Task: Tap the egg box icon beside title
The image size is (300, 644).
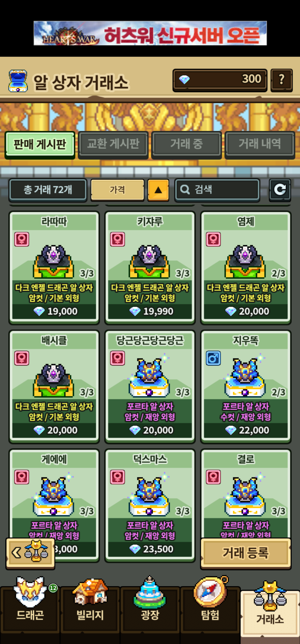Action: click(x=18, y=81)
